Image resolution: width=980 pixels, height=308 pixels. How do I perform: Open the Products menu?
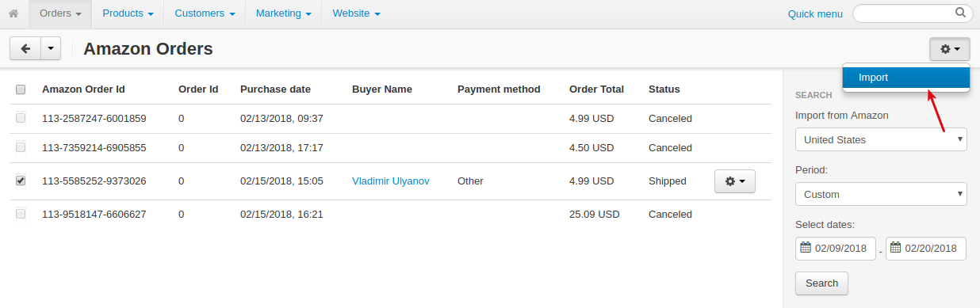point(128,13)
